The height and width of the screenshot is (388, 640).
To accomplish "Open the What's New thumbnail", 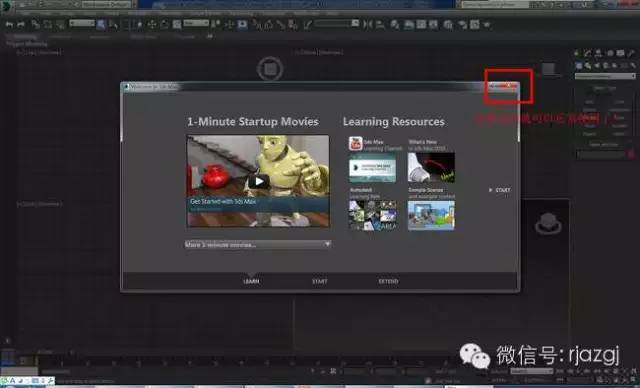I will 431,167.
